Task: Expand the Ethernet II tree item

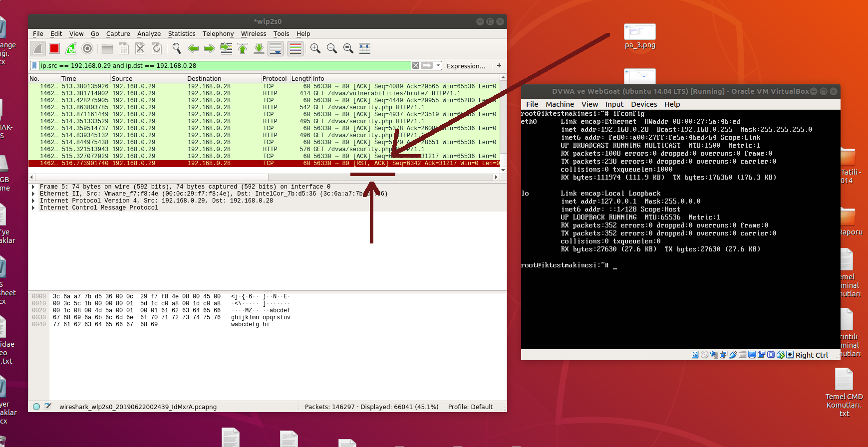Action: coord(33,194)
